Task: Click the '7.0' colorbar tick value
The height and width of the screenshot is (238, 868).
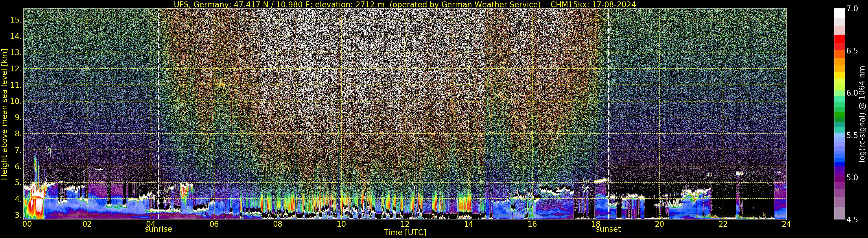Action: pyautogui.click(x=852, y=8)
